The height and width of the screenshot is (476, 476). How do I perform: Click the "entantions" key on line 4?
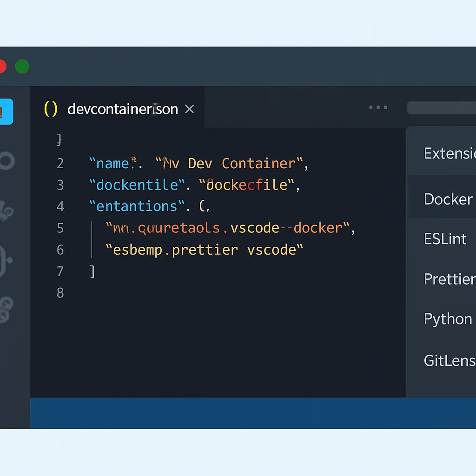coord(137,206)
